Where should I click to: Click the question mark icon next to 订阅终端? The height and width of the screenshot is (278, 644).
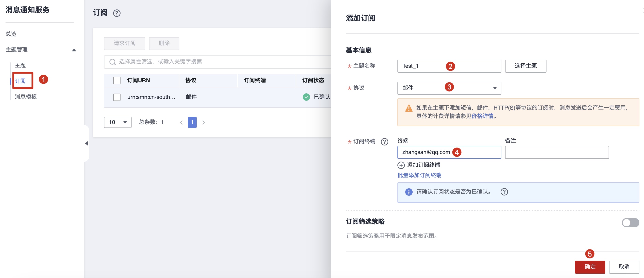[x=384, y=142]
